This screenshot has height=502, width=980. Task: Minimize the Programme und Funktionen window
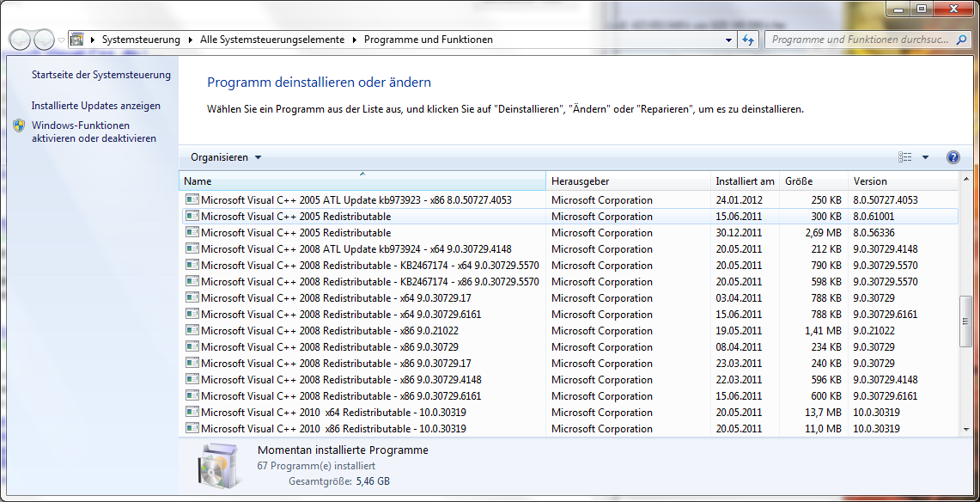point(899,8)
